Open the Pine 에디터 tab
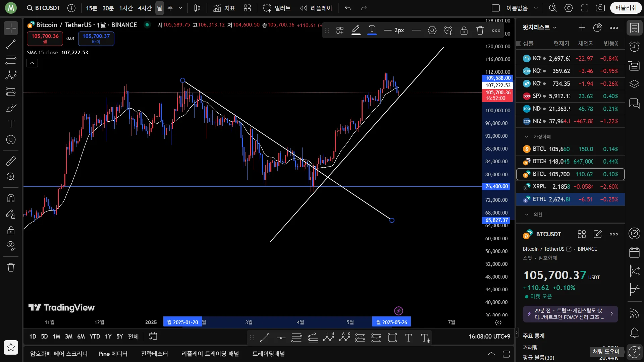The image size is (644, 362). (x=113, y=354)
